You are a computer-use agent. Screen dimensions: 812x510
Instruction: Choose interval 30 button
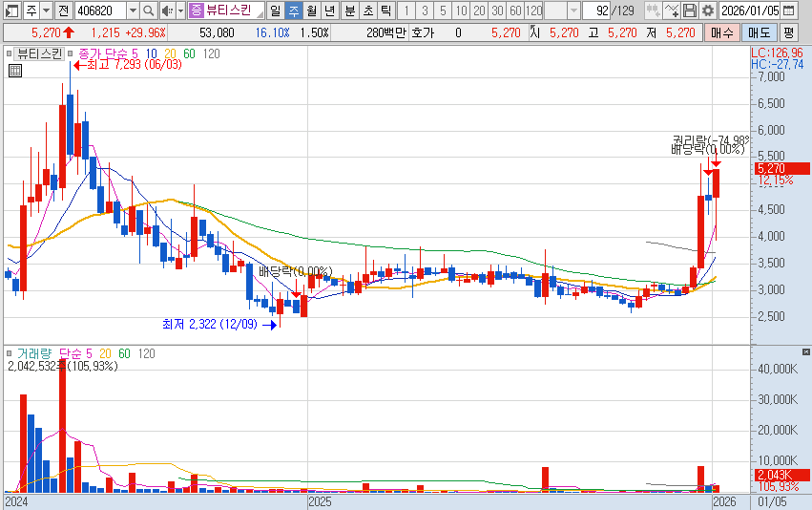(x=497, y=11)
